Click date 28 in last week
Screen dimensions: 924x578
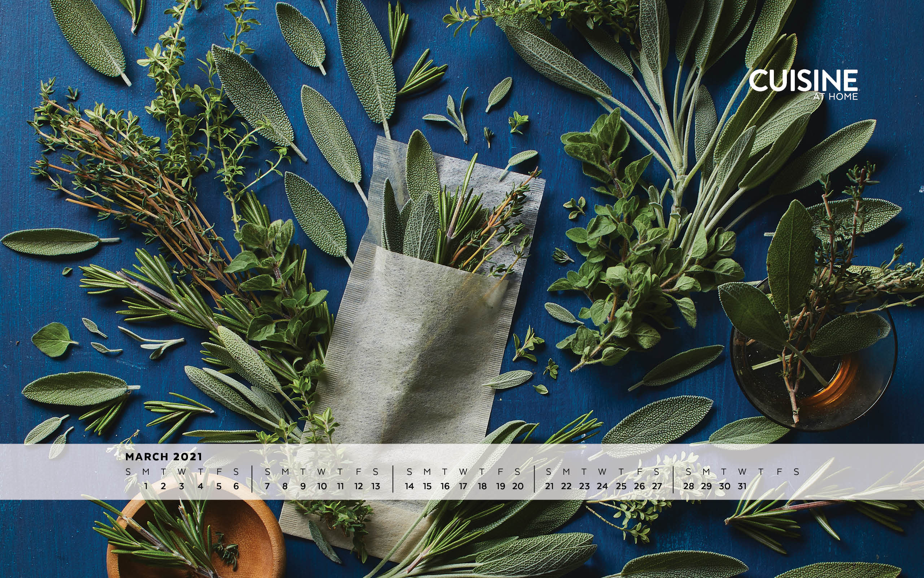pos(689,486)
